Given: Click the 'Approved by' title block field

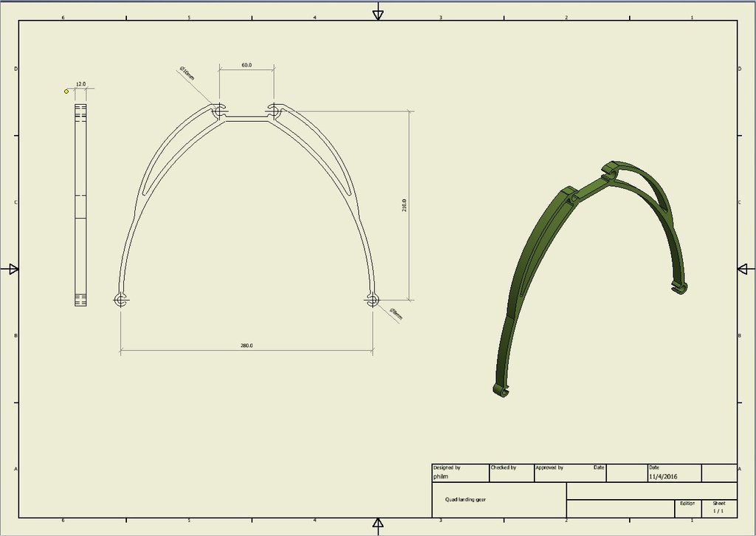Looking at the screenshot, I should click(x=570, y=473).
